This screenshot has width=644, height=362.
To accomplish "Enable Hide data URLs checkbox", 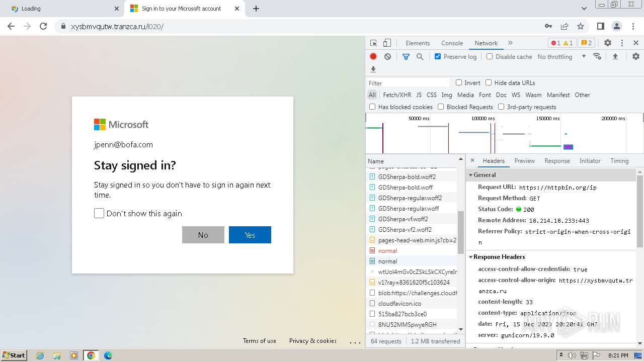I will (x=489, y=82).
